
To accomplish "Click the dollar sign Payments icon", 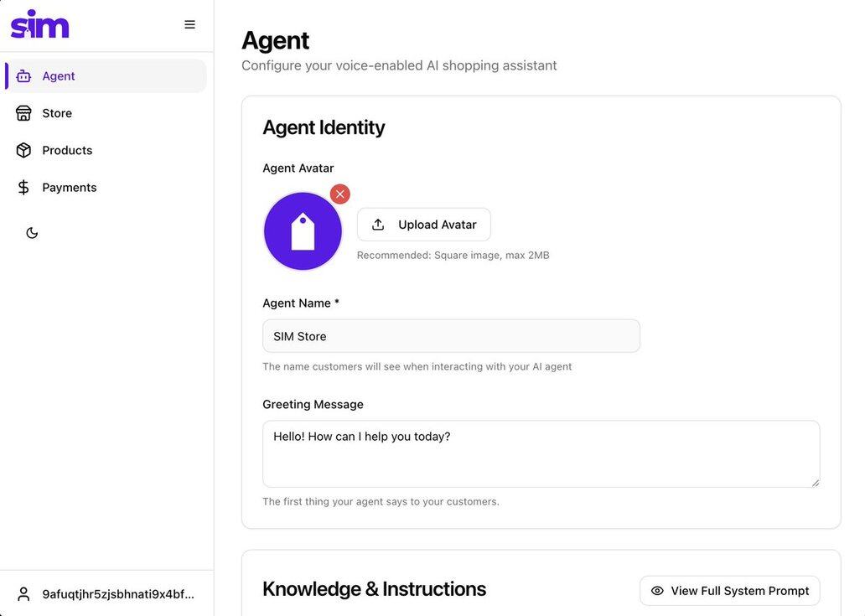I will [x=23, y=188].
